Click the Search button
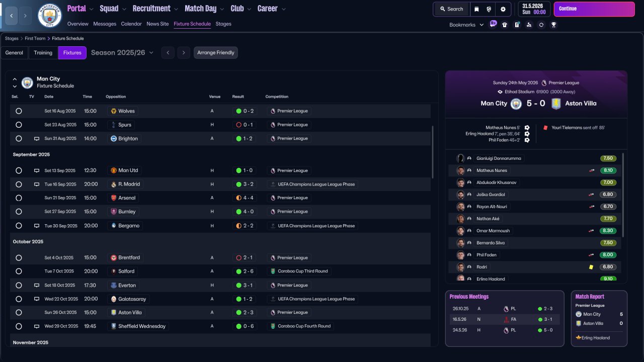Viewport: 644px width, 362px height. (451, 9)
